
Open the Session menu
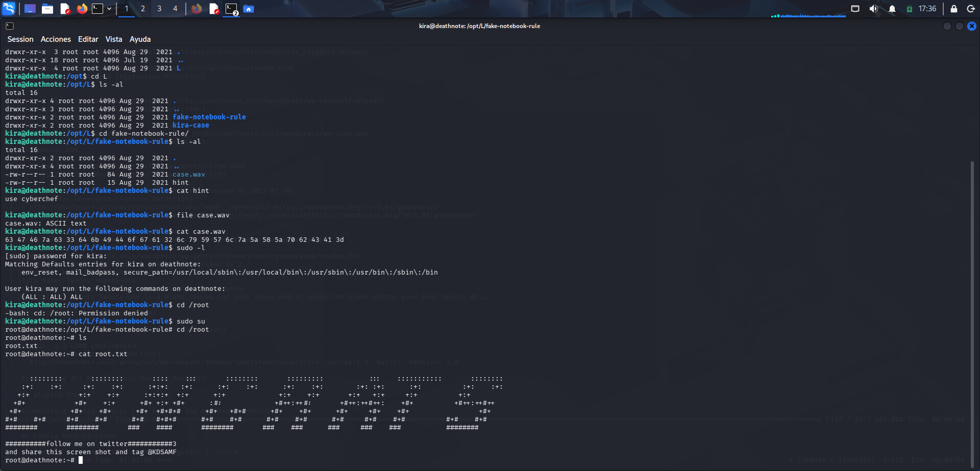pyautogui.click(x=20, y=39)
